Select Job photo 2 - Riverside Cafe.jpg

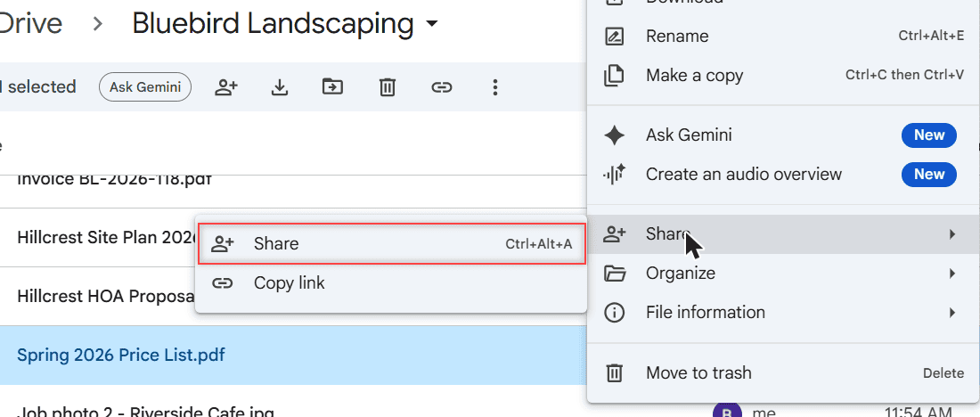pyautogui.click(x=145, y=411)
